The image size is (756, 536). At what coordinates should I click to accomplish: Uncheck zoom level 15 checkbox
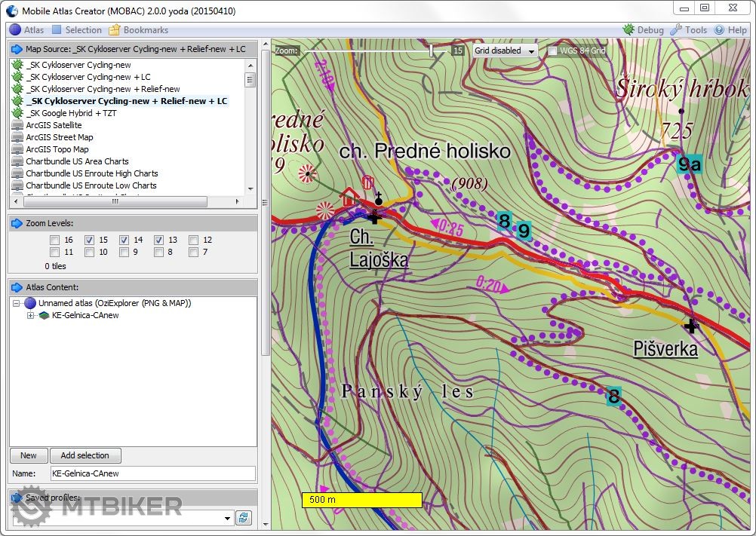pos(90,240)
